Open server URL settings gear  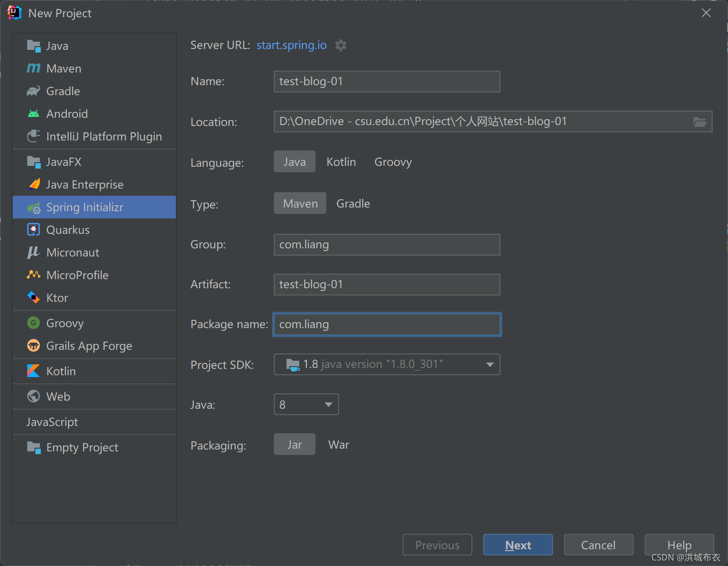(341, 45)
